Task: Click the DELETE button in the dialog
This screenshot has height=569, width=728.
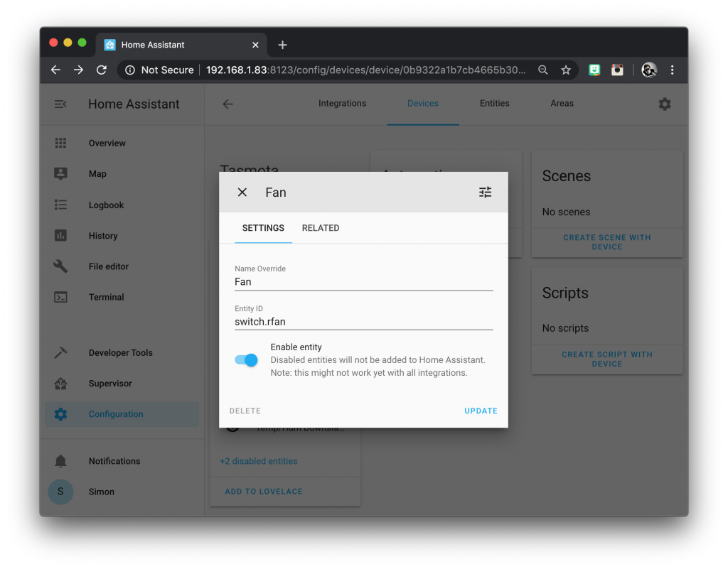Action: click(x=245, y=411)
